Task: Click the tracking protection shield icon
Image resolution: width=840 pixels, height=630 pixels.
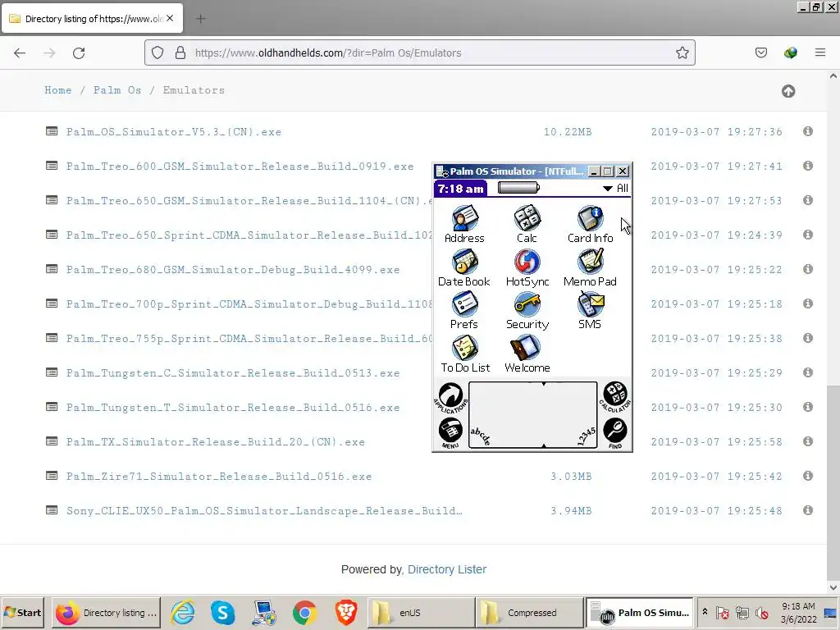Action: click(157, 52)
